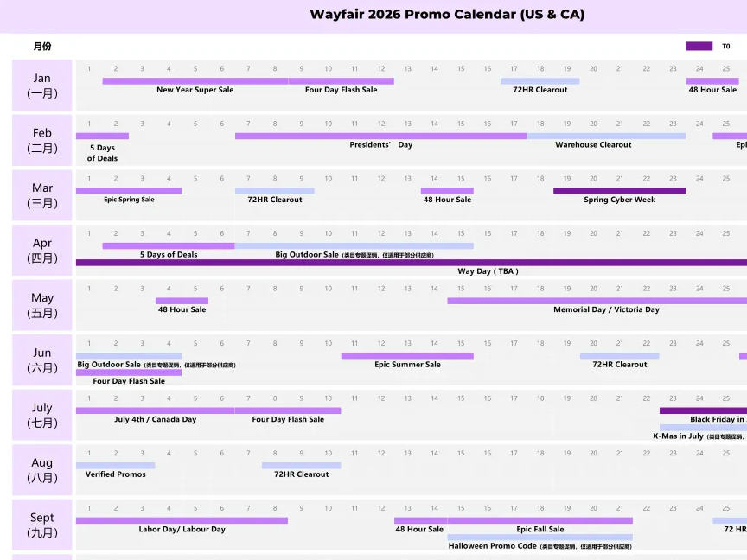Screen dimensions: 747x560
Task: Select the July 4th / Canada Day bar
Action: 155,410
